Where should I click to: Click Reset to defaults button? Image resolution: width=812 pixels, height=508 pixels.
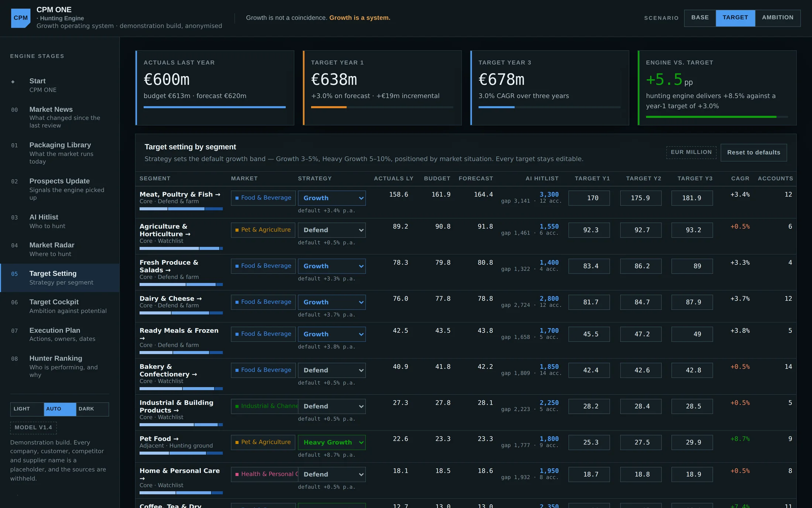[753, 153]
